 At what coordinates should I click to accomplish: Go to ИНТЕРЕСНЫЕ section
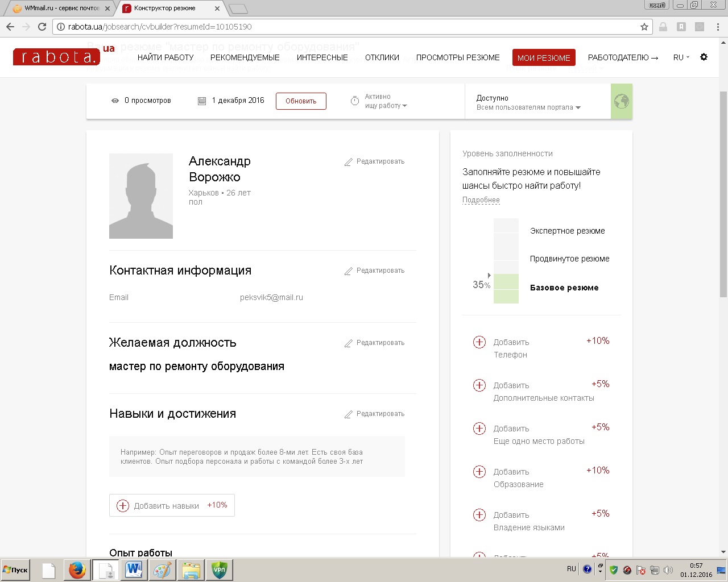click(x=322, y=57)
